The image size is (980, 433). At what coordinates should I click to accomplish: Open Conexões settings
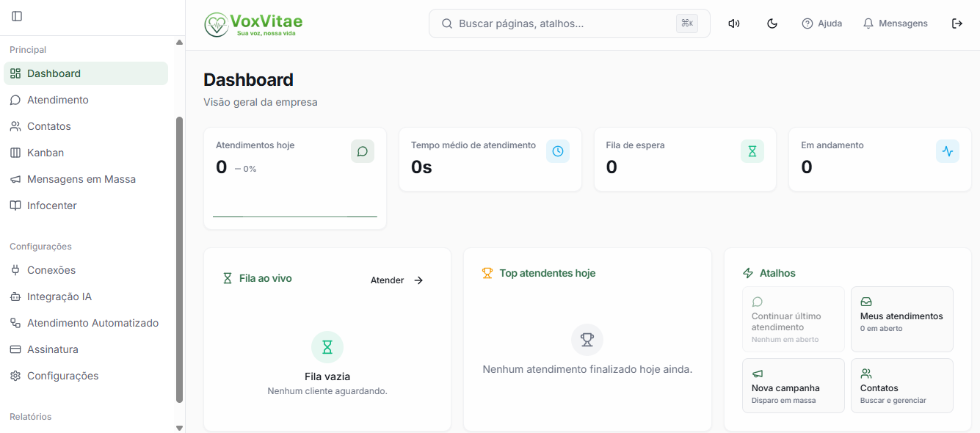click(86, 270)
